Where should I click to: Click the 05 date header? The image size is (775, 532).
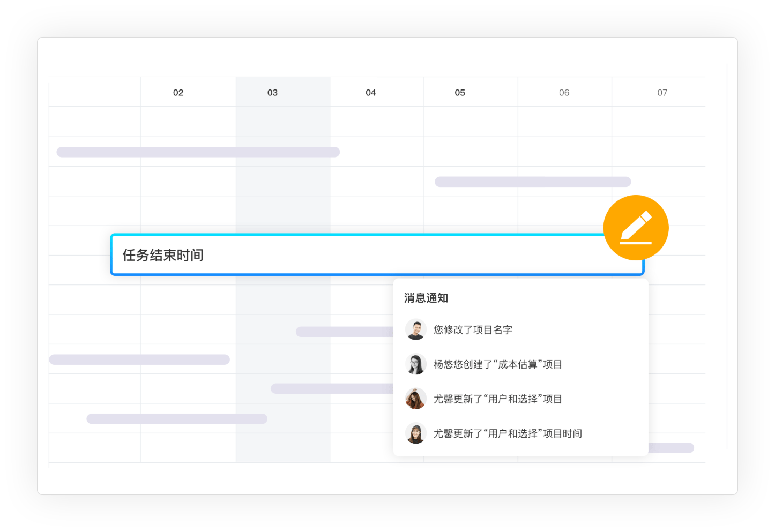tap(460, 93)
